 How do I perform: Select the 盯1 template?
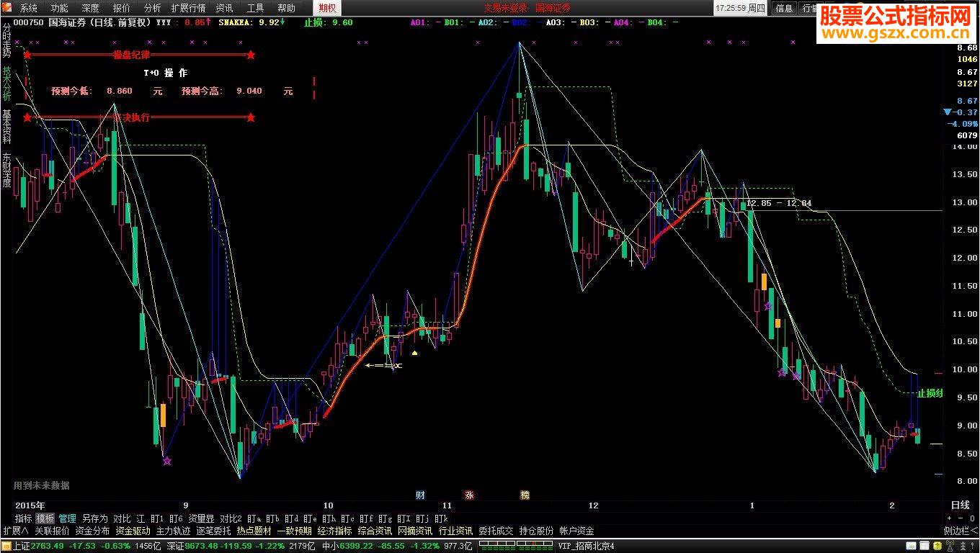(x=157, y=518)
